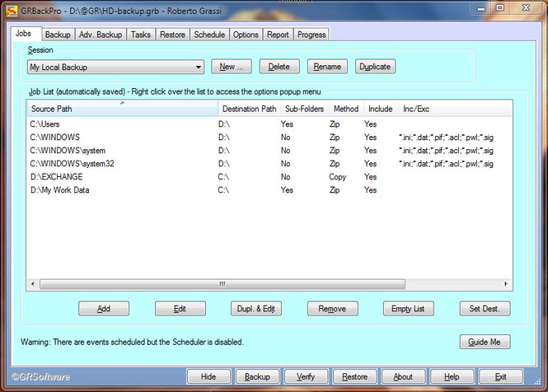Click Copy method in D:\EXCHANGE row
The width and height of the screenshot is (548, 392).
coord(337,177)
